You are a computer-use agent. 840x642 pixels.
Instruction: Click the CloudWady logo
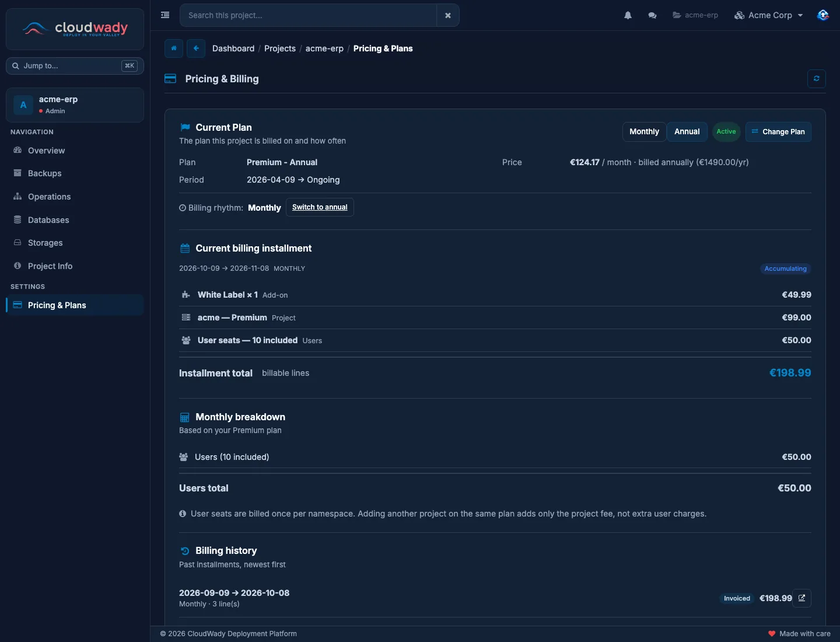point(75,29)
